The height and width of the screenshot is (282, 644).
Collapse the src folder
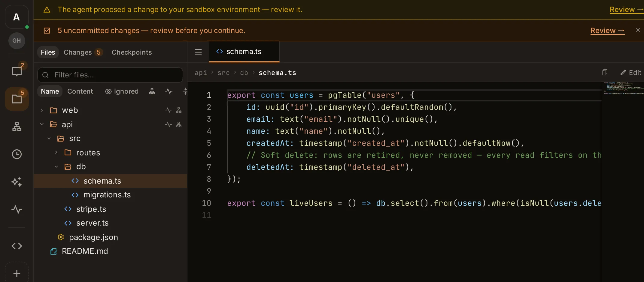[49, 138]
